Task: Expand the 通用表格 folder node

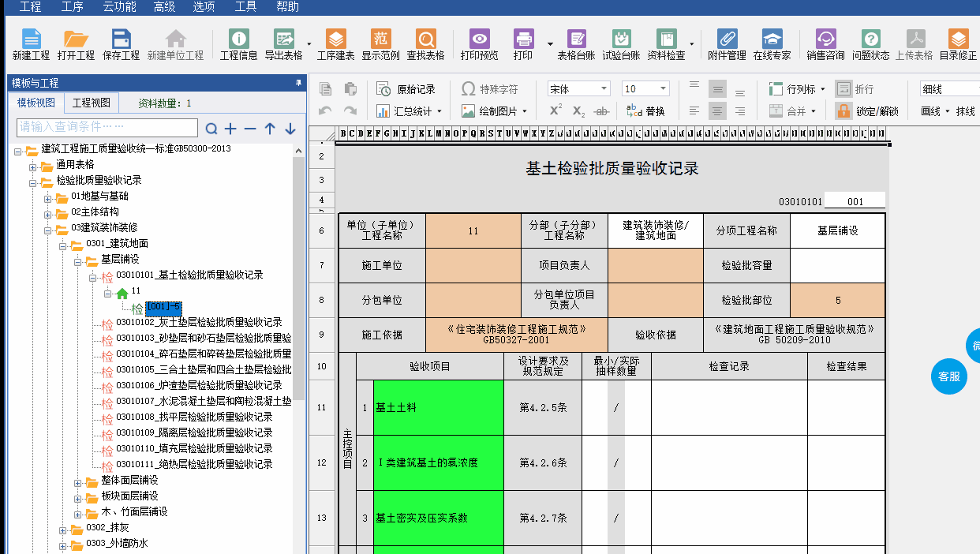Action: 33,165
